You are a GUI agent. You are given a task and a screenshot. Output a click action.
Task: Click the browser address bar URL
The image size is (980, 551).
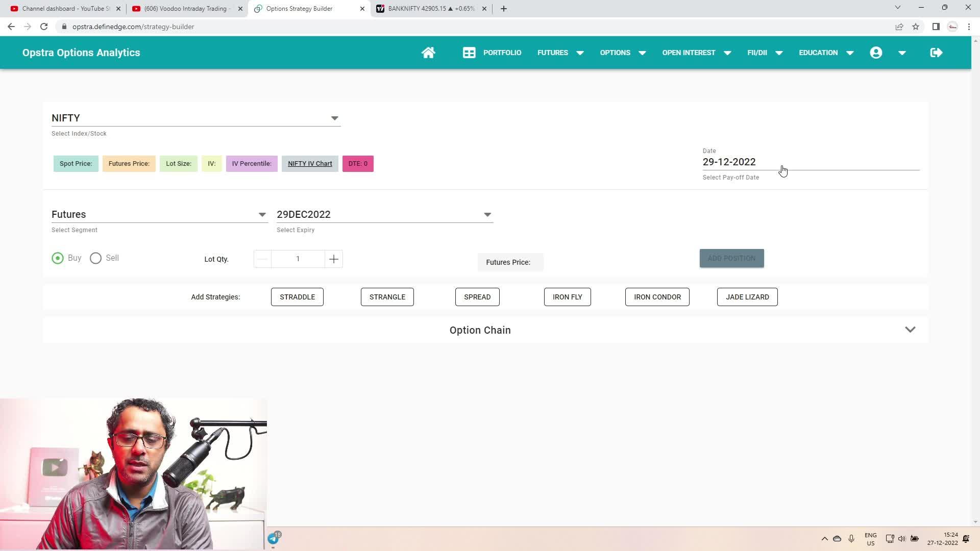[133, 27]
